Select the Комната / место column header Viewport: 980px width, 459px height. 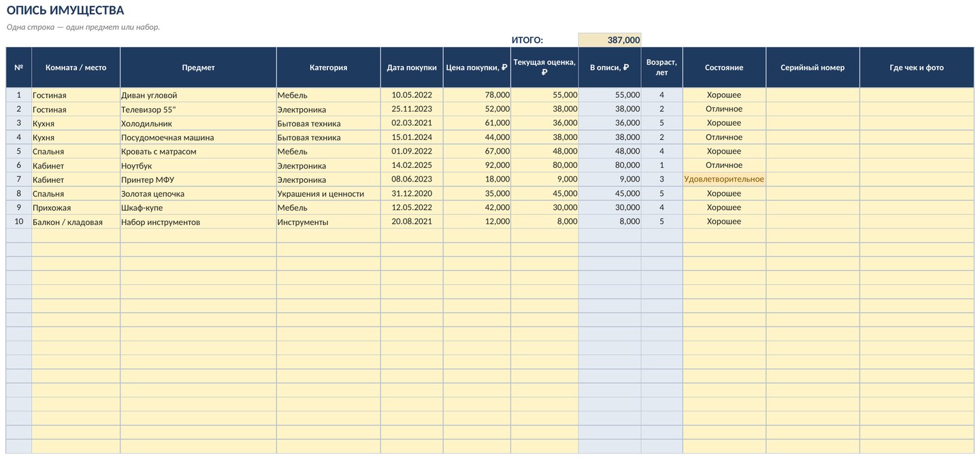76,67
